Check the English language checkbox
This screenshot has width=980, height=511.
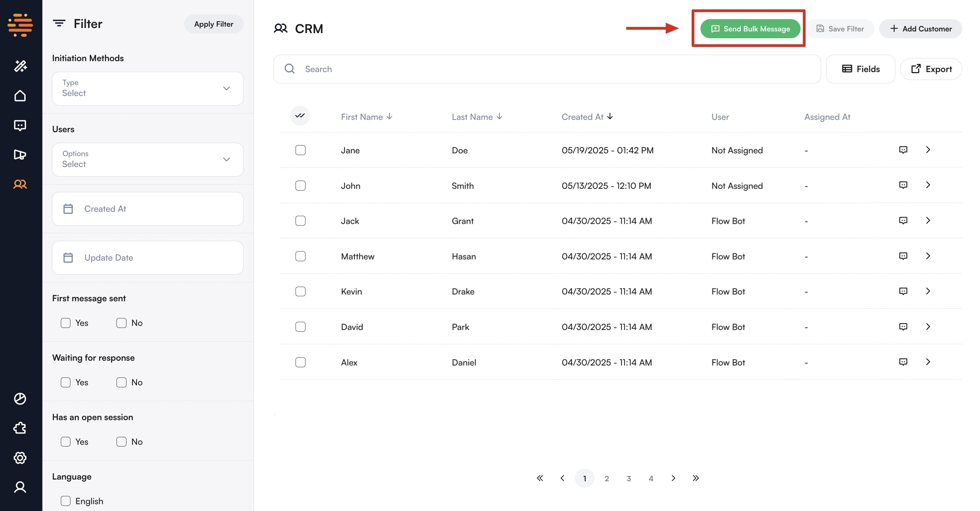pos(65,501)
